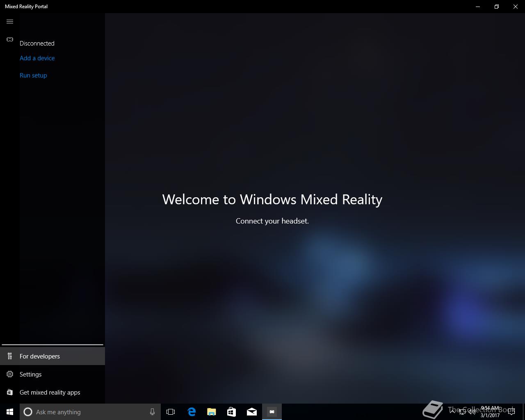Click the Settings gear icon

[10, 374]
